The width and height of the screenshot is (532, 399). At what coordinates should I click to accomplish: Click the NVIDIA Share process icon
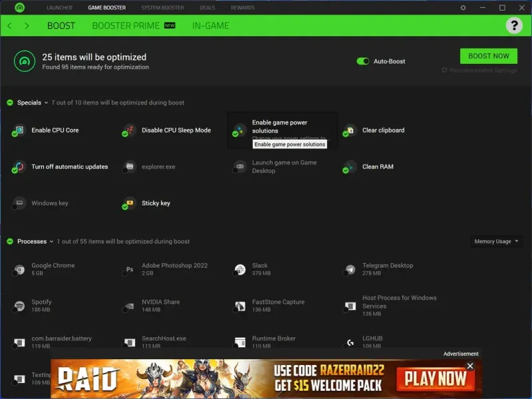click(128, 306)
